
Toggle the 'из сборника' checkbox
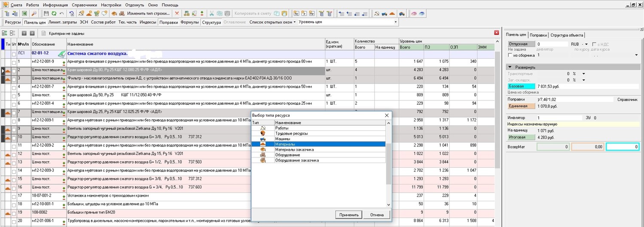coord(510,55)
